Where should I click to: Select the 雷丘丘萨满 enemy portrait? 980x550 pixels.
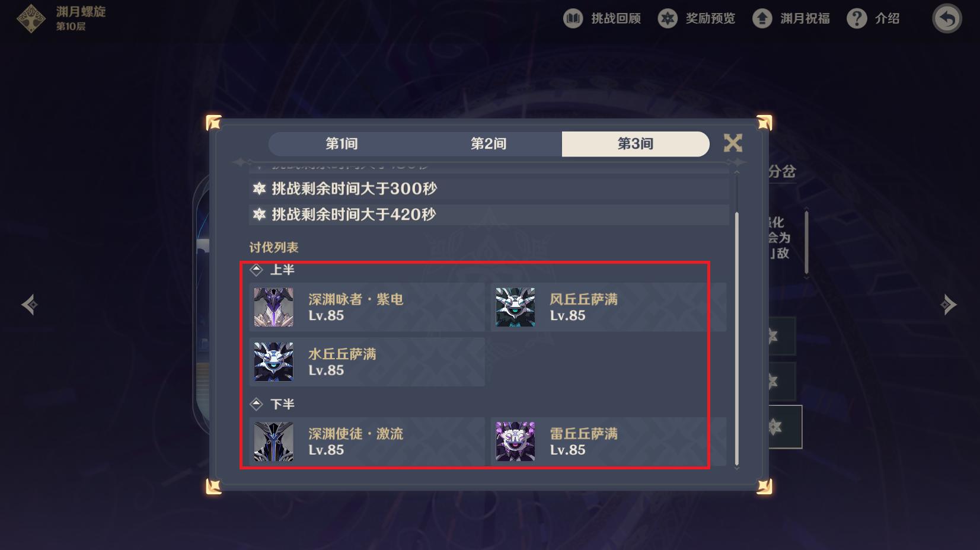point(515,442)
